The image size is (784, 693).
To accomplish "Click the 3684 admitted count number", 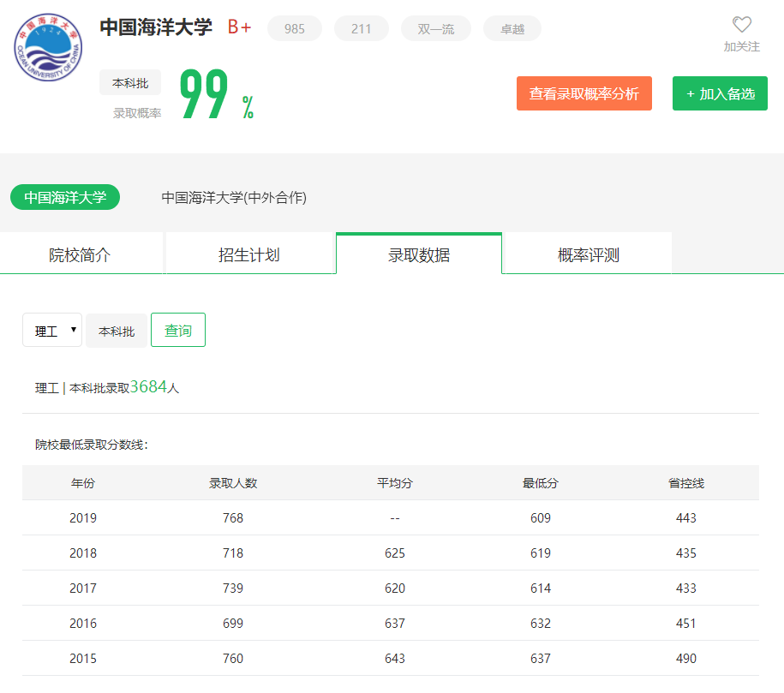I will (148, 386).
